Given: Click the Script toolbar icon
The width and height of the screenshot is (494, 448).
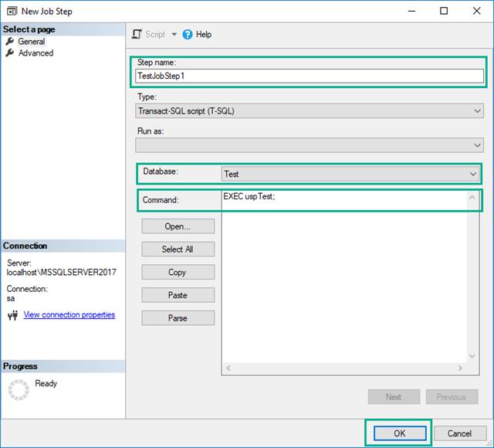Looking at the screenshot, I should coord(137,34).
